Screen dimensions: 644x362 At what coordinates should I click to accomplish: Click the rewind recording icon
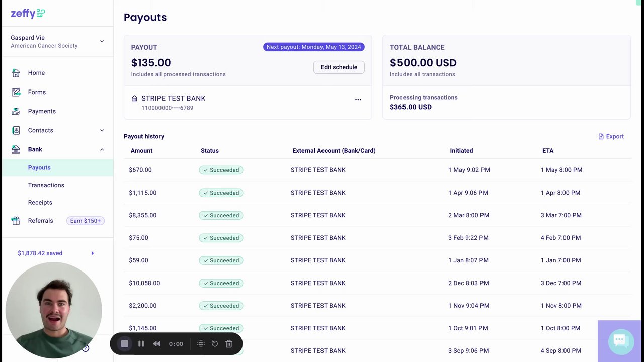[157, 344]
